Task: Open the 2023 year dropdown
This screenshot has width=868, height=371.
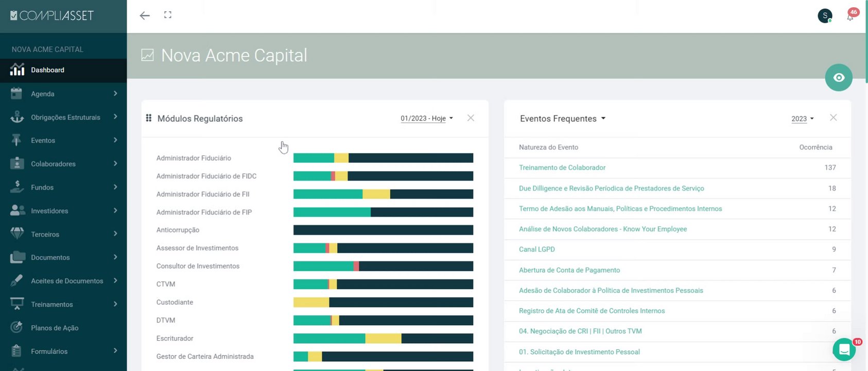Action: 802,119
